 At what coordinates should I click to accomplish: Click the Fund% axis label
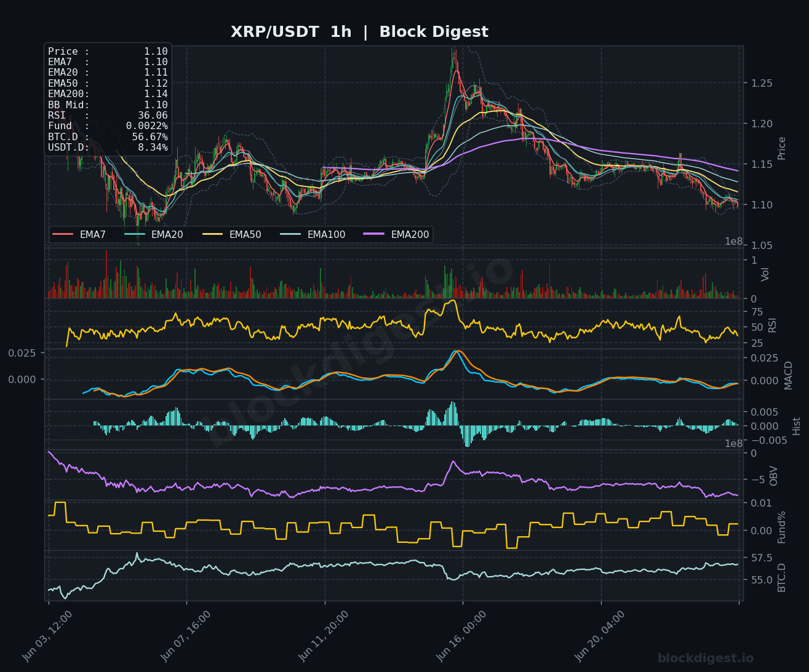click(782, 527)
